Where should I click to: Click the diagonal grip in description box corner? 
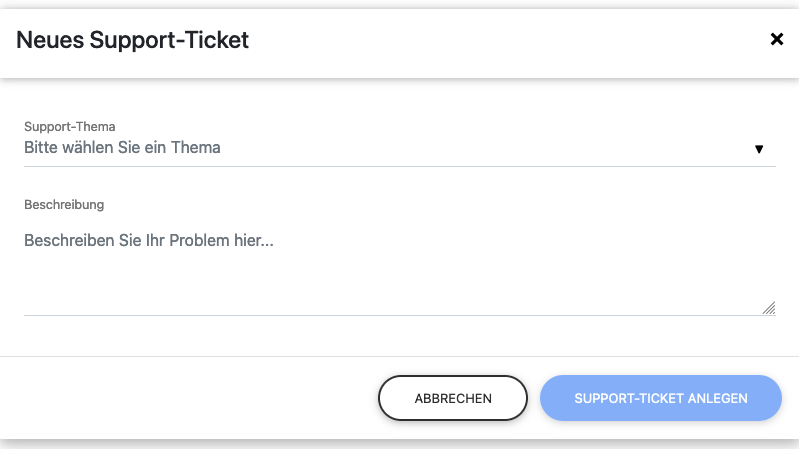[768, 308]
